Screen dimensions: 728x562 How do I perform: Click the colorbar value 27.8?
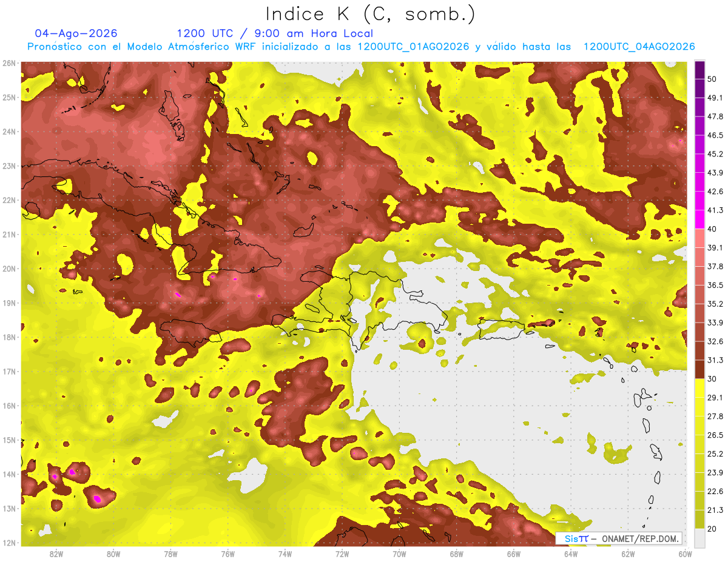click(x=715, y=416)
